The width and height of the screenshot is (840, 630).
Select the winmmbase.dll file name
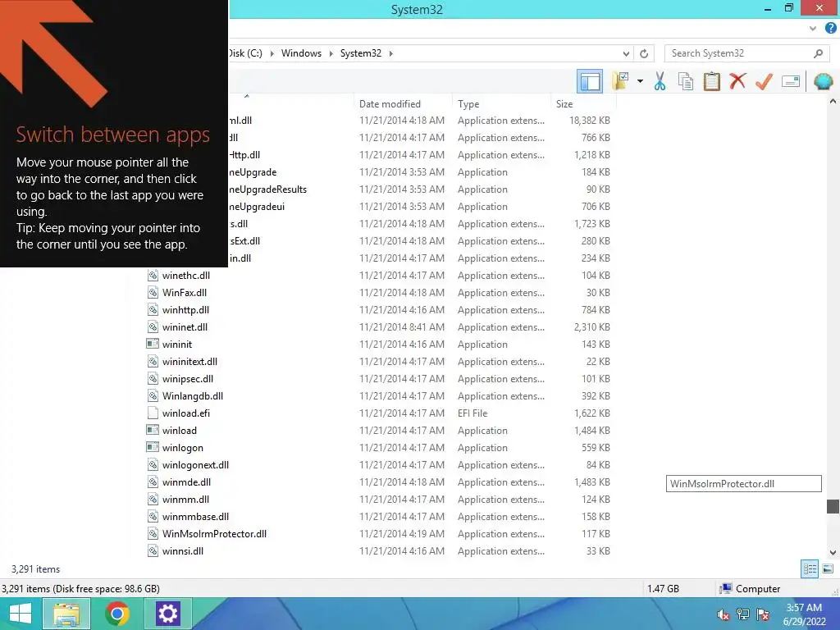click(x=195, y=517)
